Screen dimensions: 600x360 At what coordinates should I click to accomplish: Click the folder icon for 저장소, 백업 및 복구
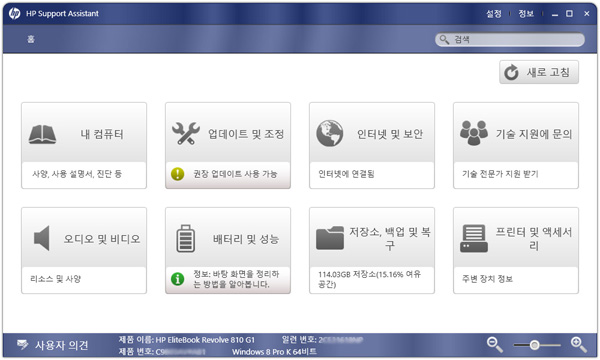[x=330, y=238]
